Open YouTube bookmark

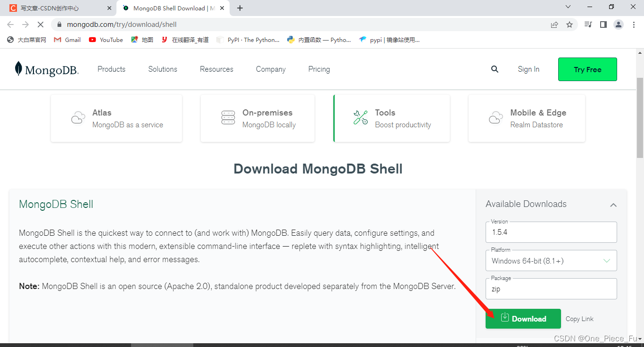[x=106, y=40]
